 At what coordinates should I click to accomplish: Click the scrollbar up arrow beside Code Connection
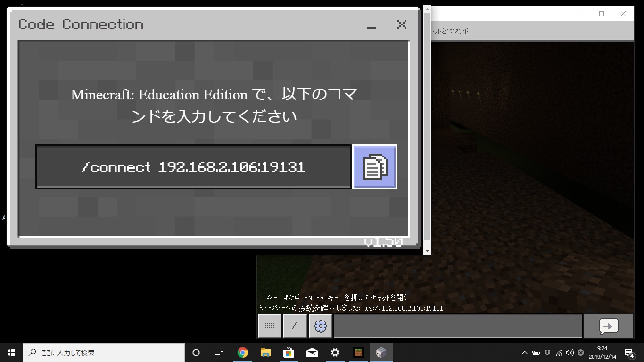click(427, 9)
